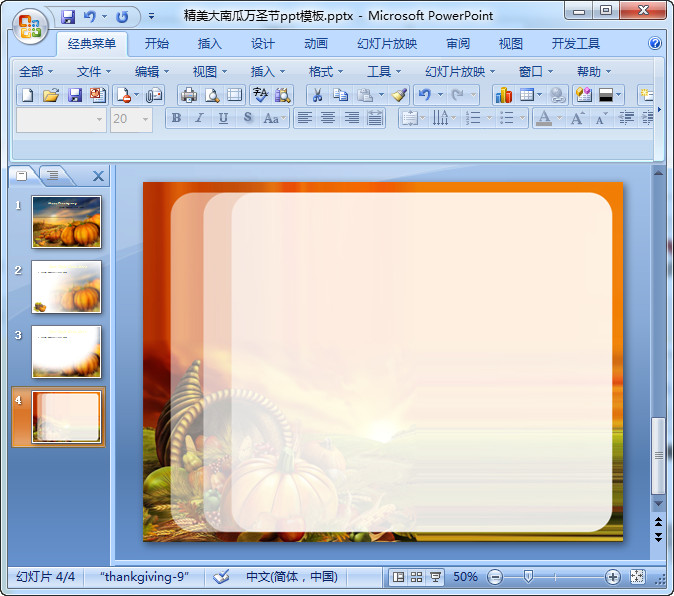
Task: Open the font size dropdown showing 20
Action: point(131,119)
